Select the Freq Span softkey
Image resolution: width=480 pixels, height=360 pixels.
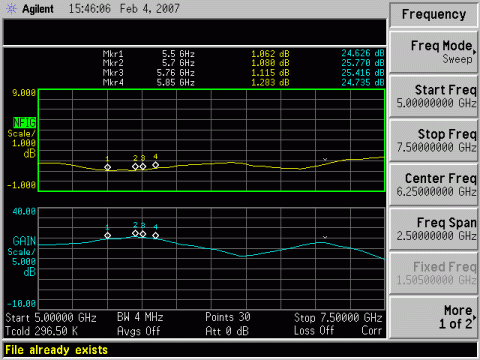point(434,229)
